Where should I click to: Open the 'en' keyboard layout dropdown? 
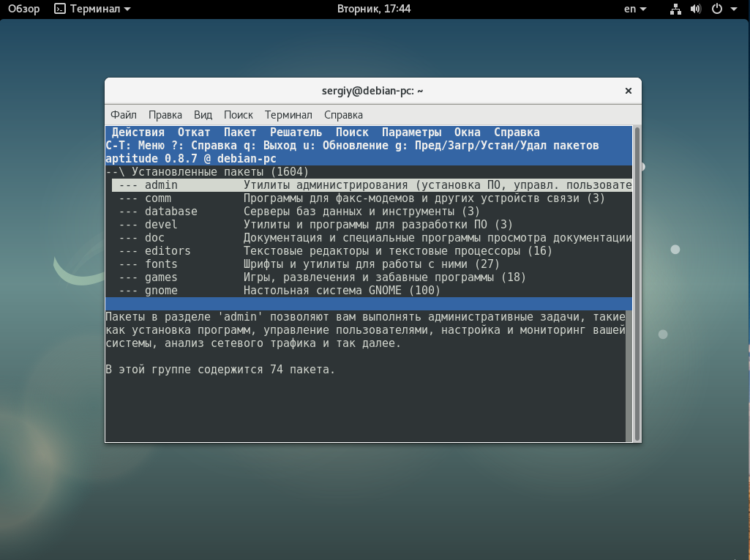tap(635, 9)
